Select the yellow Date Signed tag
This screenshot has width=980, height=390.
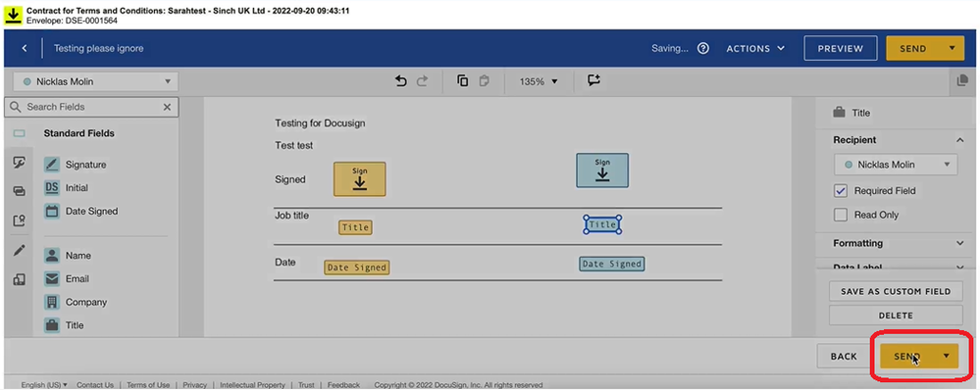pyautogui.click(x=357, y=268)
